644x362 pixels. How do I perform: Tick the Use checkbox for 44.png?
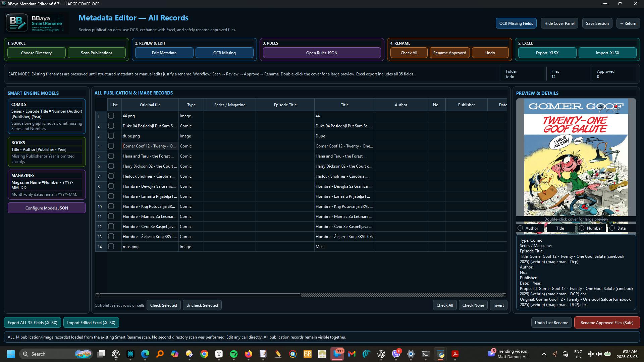coord(111,116)
